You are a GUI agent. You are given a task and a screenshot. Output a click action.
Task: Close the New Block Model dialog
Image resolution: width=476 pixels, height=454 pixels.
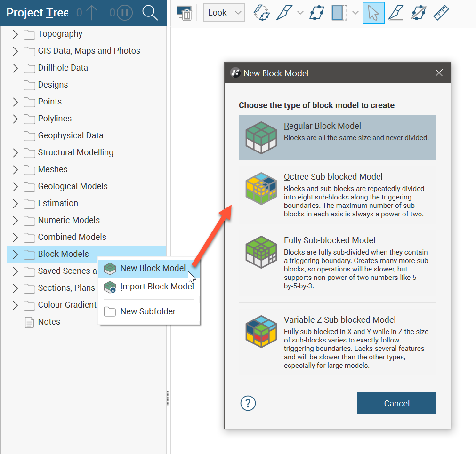[439, 73]
